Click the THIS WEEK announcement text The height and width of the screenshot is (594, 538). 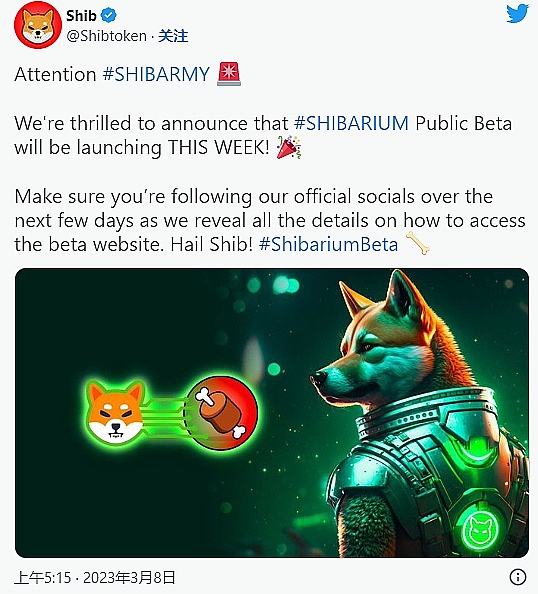coord(218,147)
